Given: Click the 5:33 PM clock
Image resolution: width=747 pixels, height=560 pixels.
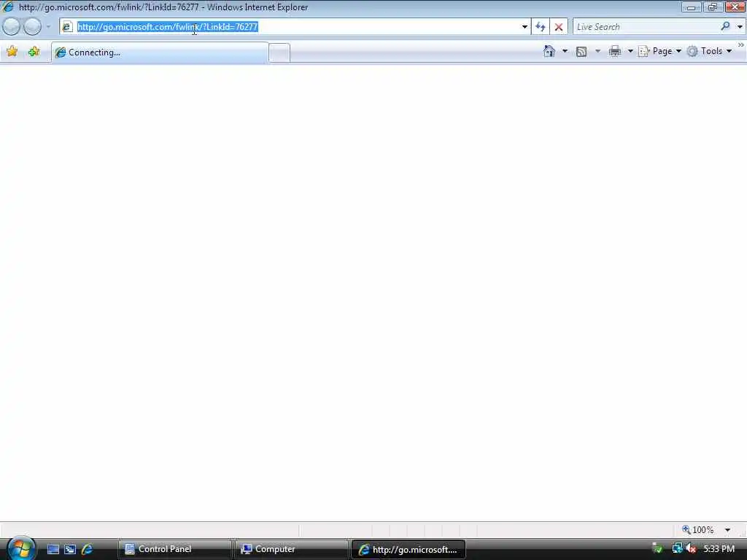Looking at the screenshot, I should pos(719,548).
